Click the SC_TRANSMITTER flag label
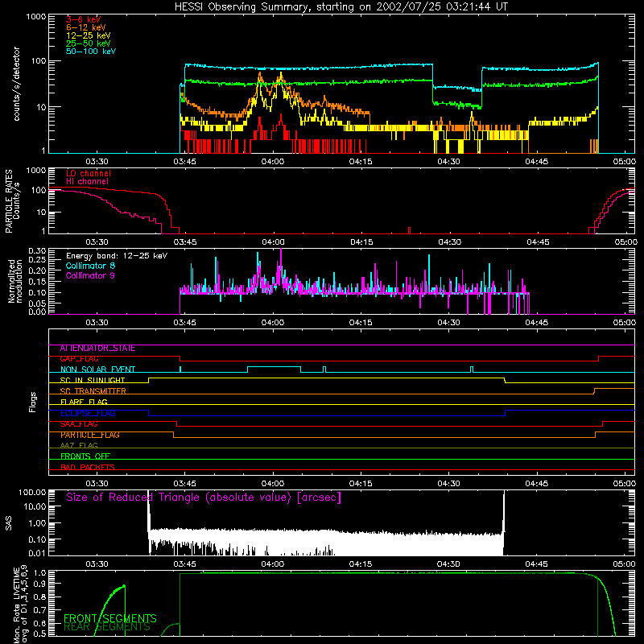 click(x=93, y=391)
